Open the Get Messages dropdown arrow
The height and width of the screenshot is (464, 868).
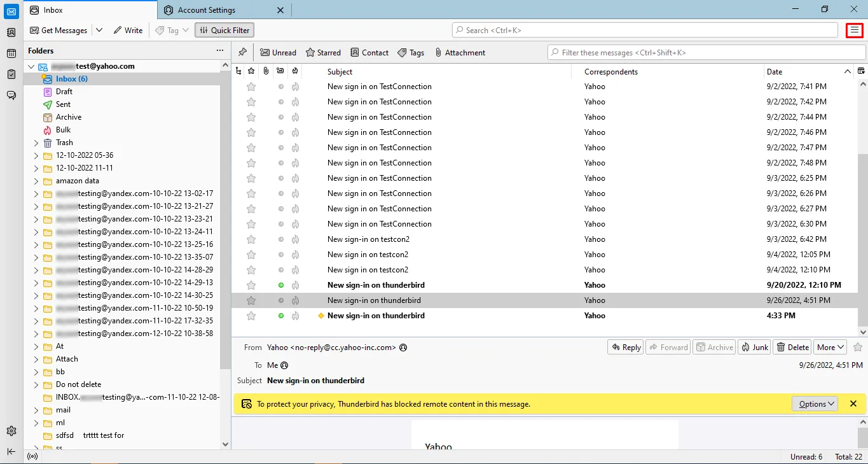99,30
